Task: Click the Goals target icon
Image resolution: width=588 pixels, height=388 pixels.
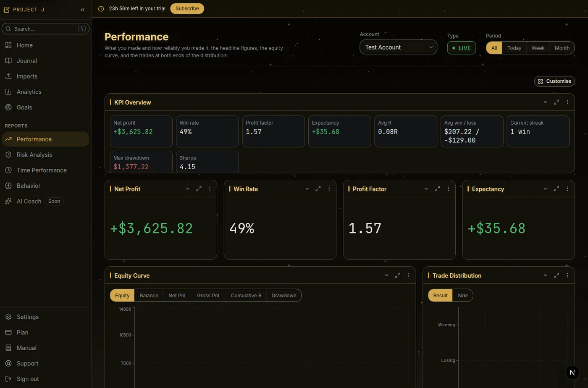Action: (x=8, y=107)
